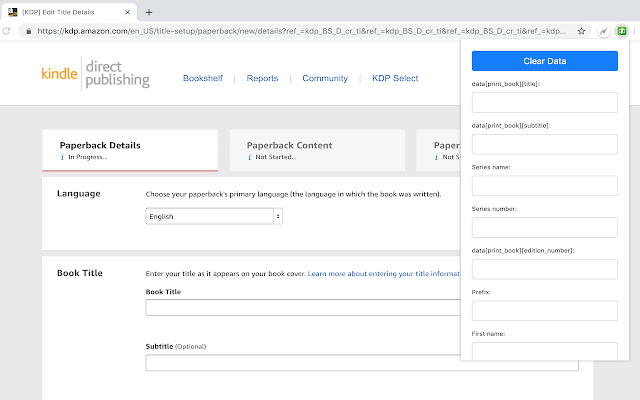Image resolution: width=640 pixels, height=400 pixels.
Task: Go to the Reports page
Action: [262, 78]
